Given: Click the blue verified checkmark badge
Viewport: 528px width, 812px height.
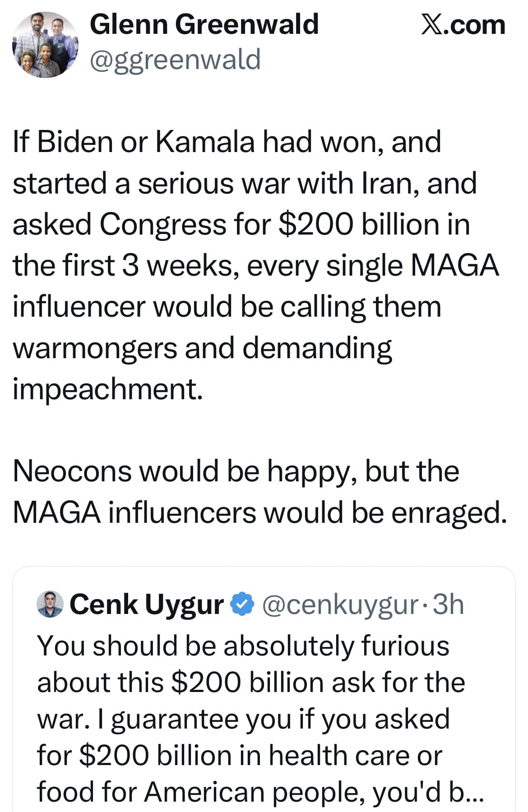Looking at the screenshot, I should coord(243,604).
